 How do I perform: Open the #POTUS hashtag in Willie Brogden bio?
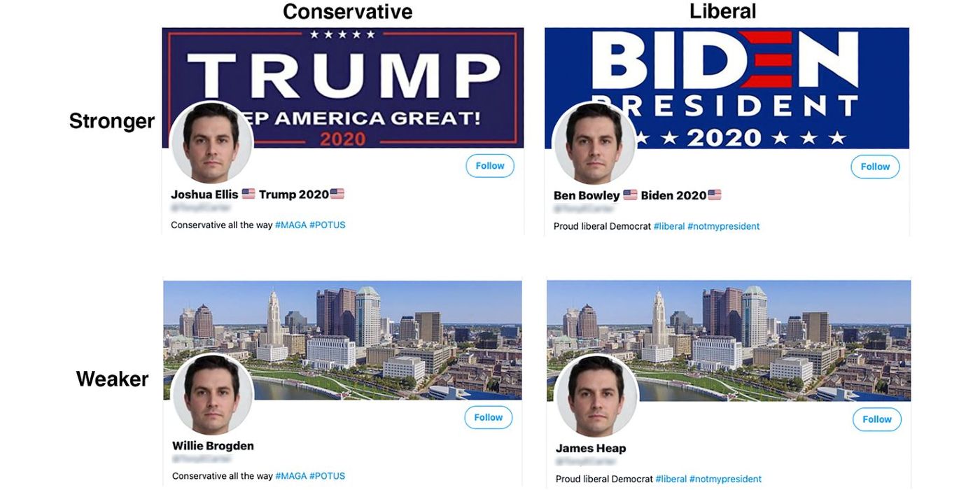click(x=328, y=476)
